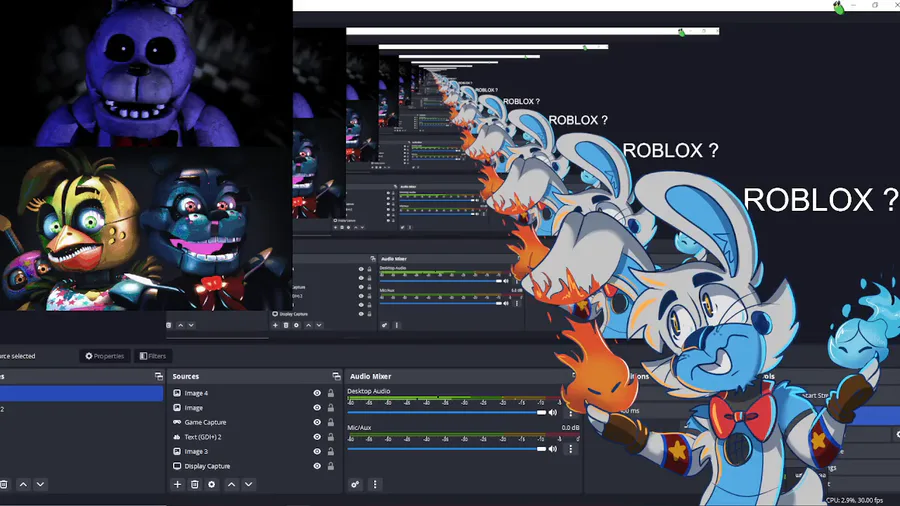
Task: Toggle lock on Image 3 source
Action: 331,451
